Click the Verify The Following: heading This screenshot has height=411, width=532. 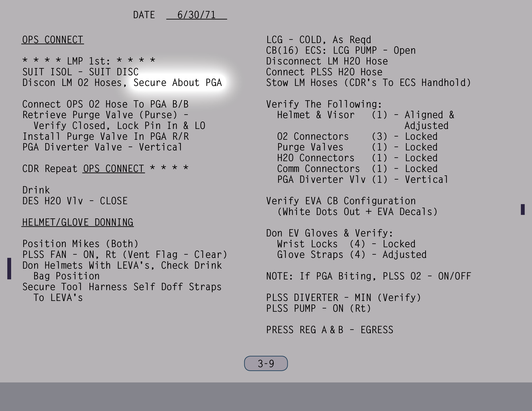(324, 104)
